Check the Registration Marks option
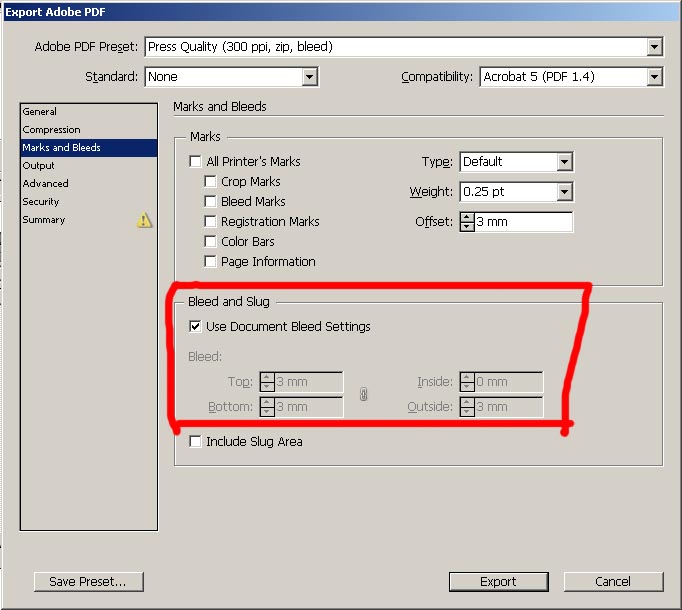The image size is (682, 610). pos(210,221)
